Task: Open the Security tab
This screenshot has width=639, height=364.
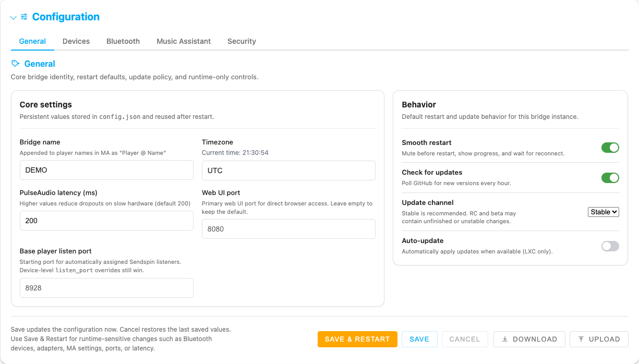Action: 242,41
